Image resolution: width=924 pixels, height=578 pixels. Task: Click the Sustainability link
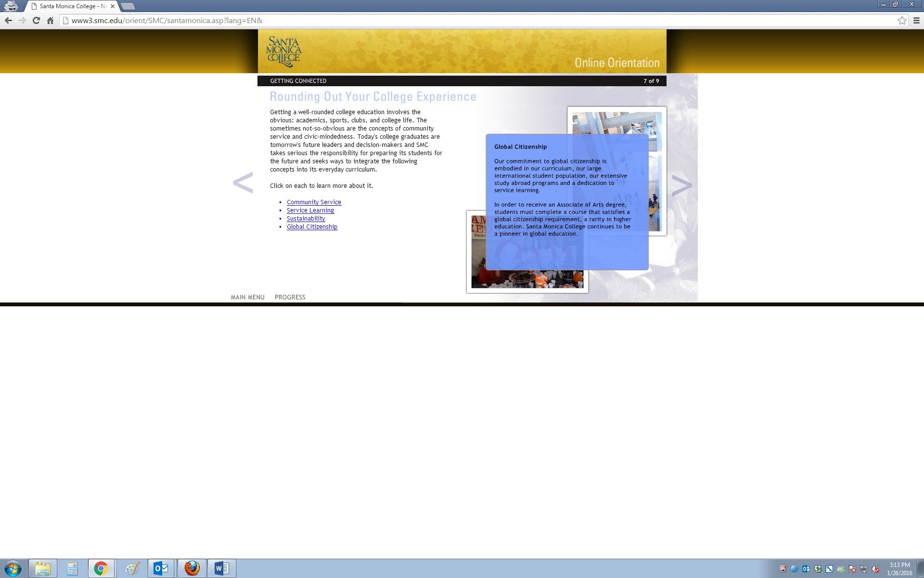[x=306, y=219]
